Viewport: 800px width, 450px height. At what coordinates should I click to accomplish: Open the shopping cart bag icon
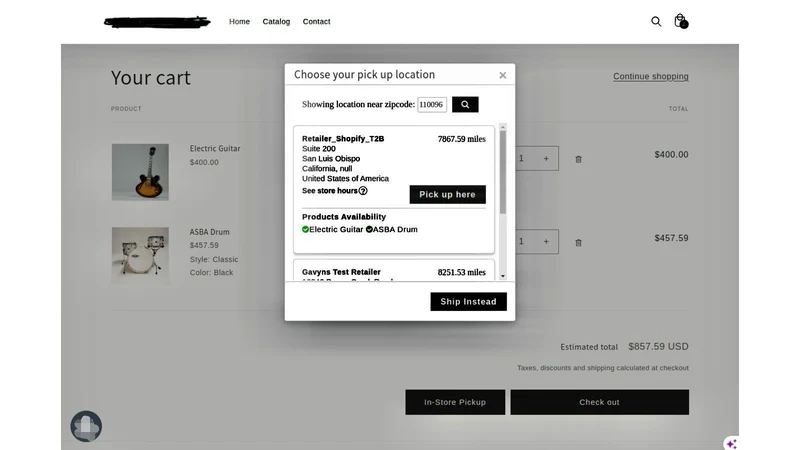[x=681, y=21]
